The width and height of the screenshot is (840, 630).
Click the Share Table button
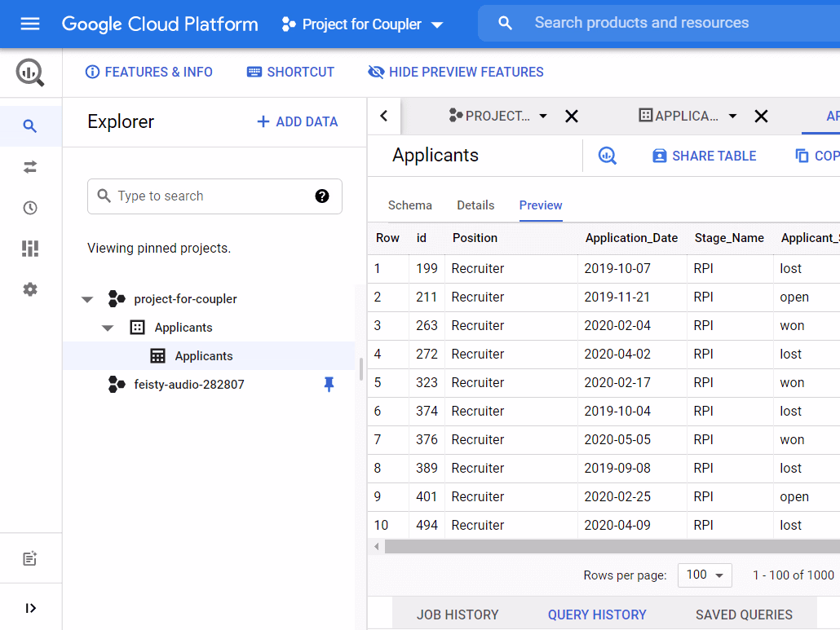coord(704,156)
